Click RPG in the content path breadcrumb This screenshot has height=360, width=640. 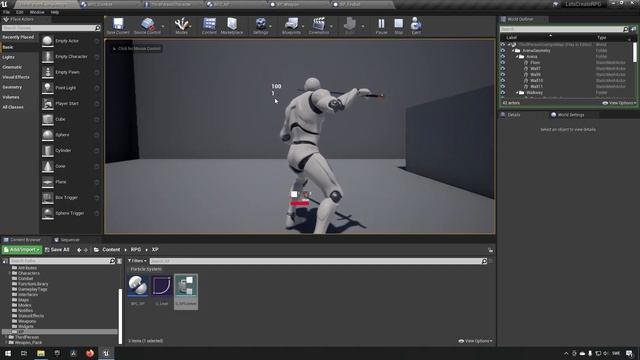(136, 250)
